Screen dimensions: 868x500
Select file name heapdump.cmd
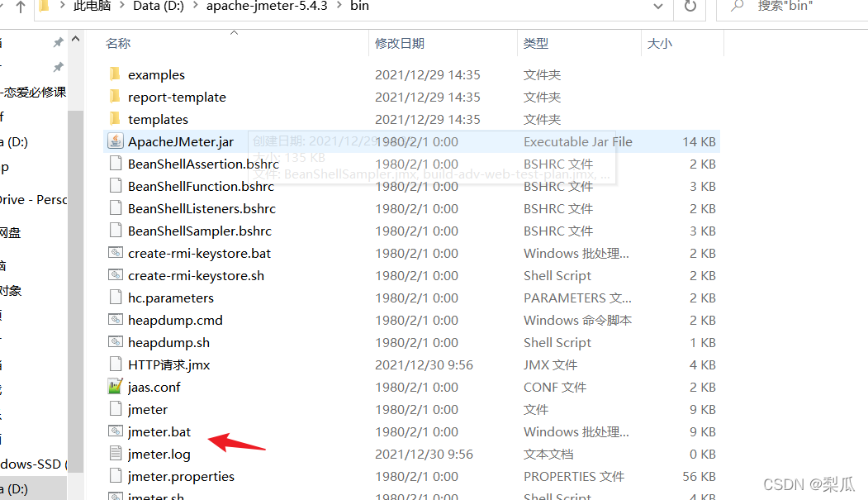(x=175, y=320)
